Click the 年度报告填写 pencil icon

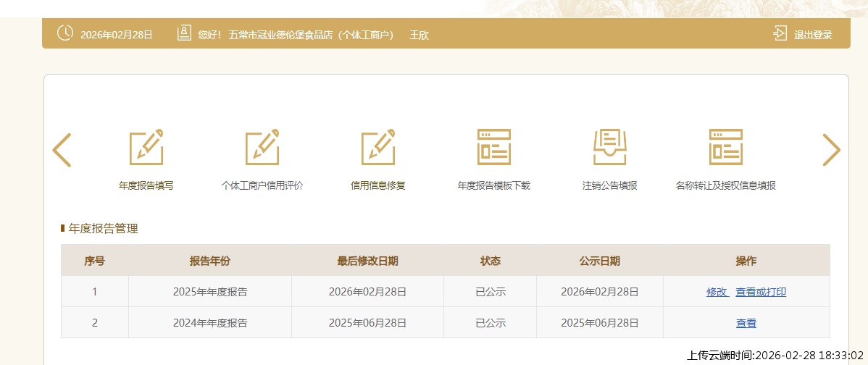pos(146,147)
